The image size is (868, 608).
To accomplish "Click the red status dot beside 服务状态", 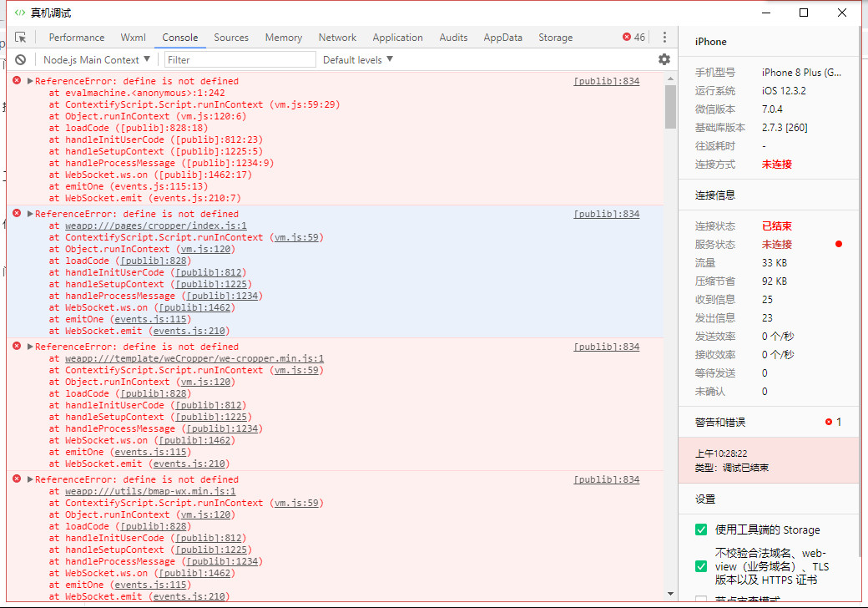I will [x=839, y=245].
